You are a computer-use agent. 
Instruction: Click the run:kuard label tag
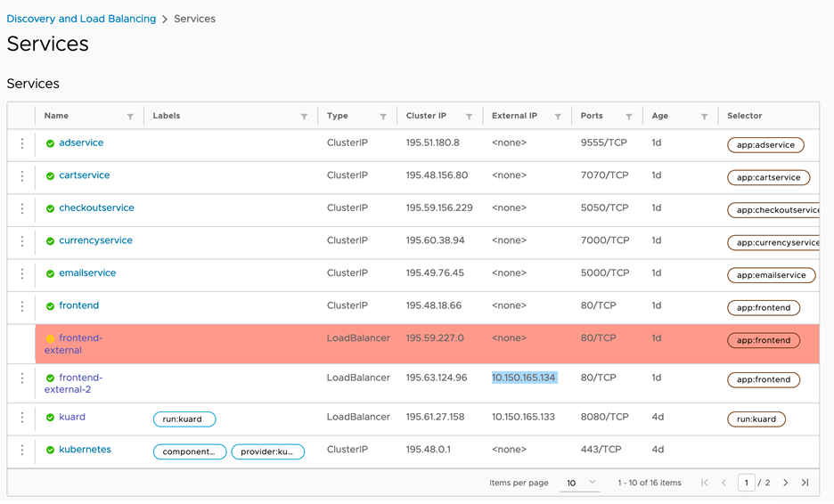(184, 419)
